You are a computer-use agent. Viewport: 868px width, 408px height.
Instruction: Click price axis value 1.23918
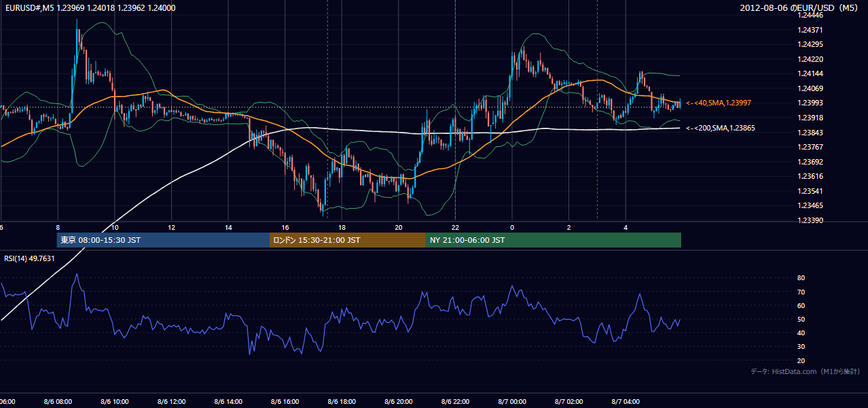(x=810, y=118)
